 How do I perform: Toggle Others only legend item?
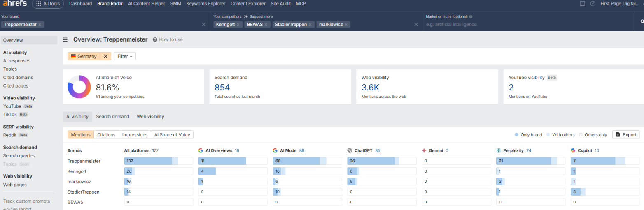point(593,134)
